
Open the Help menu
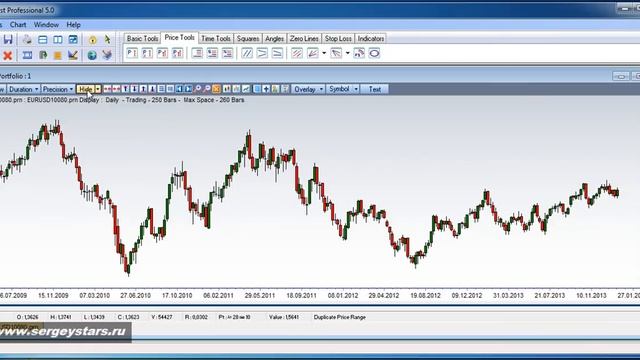coord(73,25)
